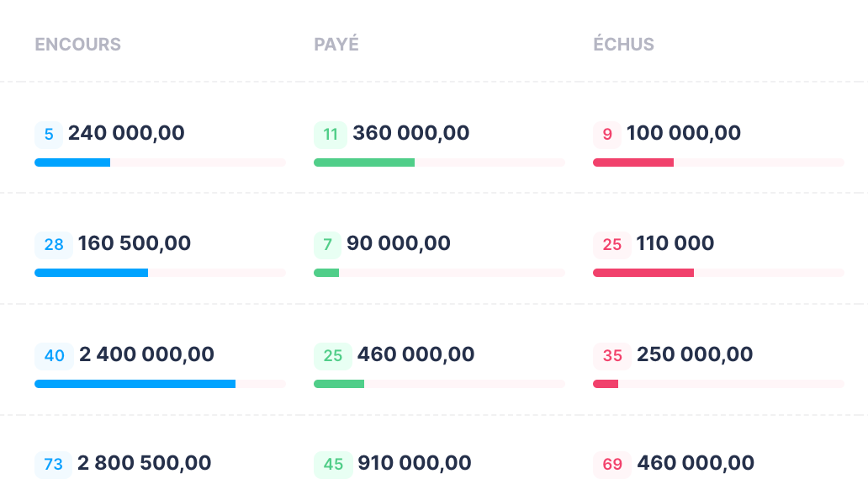Click the green badge showing 11
The image size is (868, 495).
click(x=331, y=134)
